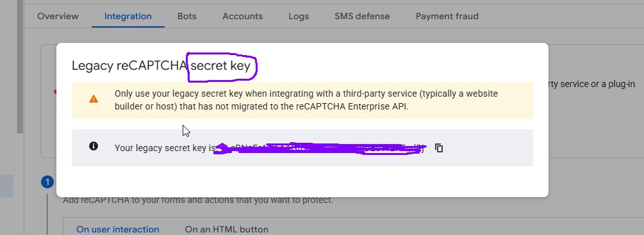Select the step 1 numbered circle
This screenshot has height=235, width=644.
pos(47,182)
